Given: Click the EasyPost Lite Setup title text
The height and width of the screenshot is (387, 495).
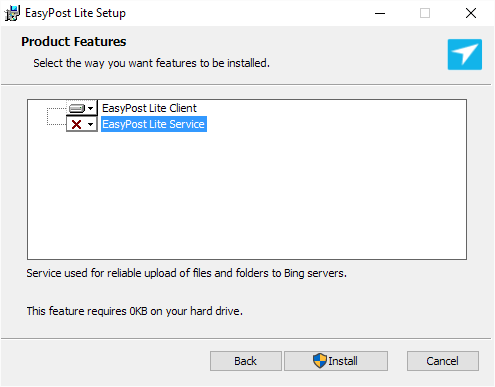Looking at the screenshot, I should pyautogui.click(x=75, y=13).
